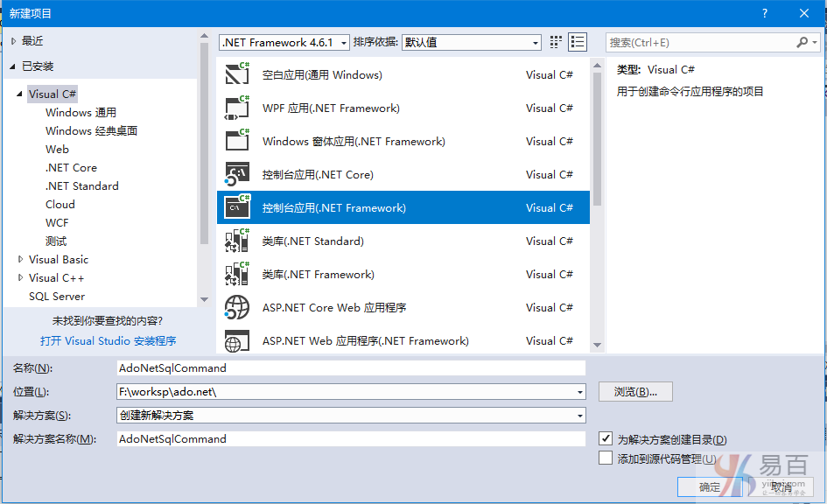Expand the Visual Basic tree node

tap(21, 260)
